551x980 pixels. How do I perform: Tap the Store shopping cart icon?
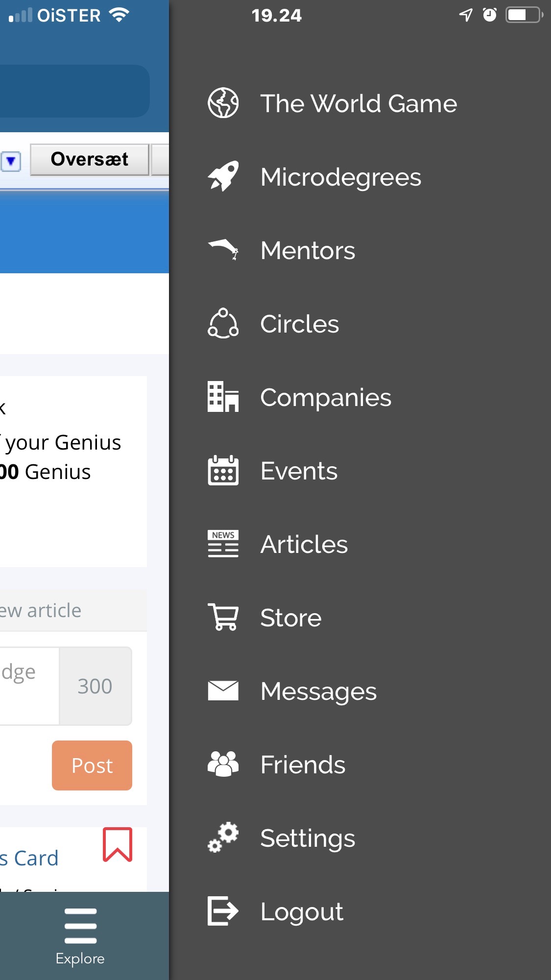tap(223, 617)
